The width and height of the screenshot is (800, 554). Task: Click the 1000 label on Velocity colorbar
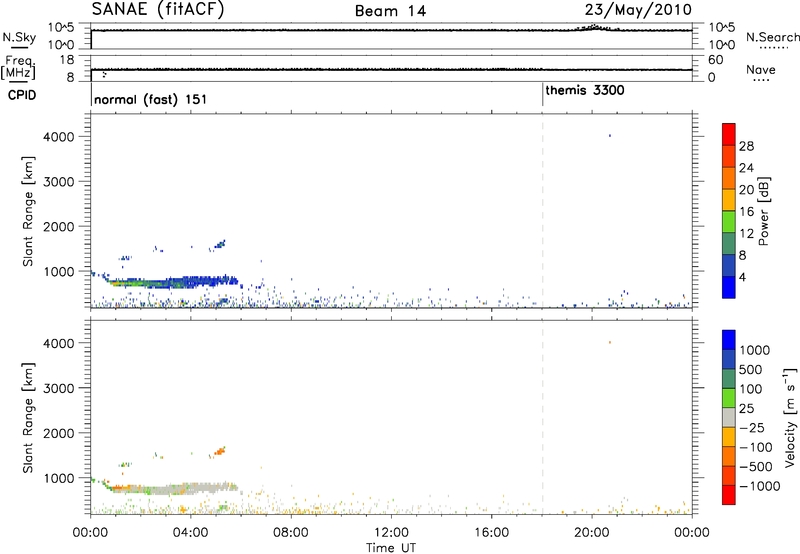[754, 350]
